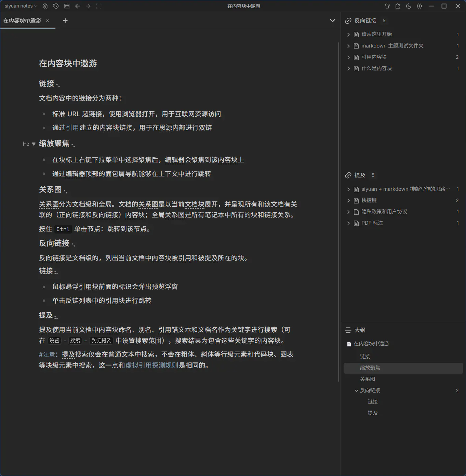Viewport: 466px width, 476px height.
Task: Open the 引用 link in the second bullet
Action: 72,128
